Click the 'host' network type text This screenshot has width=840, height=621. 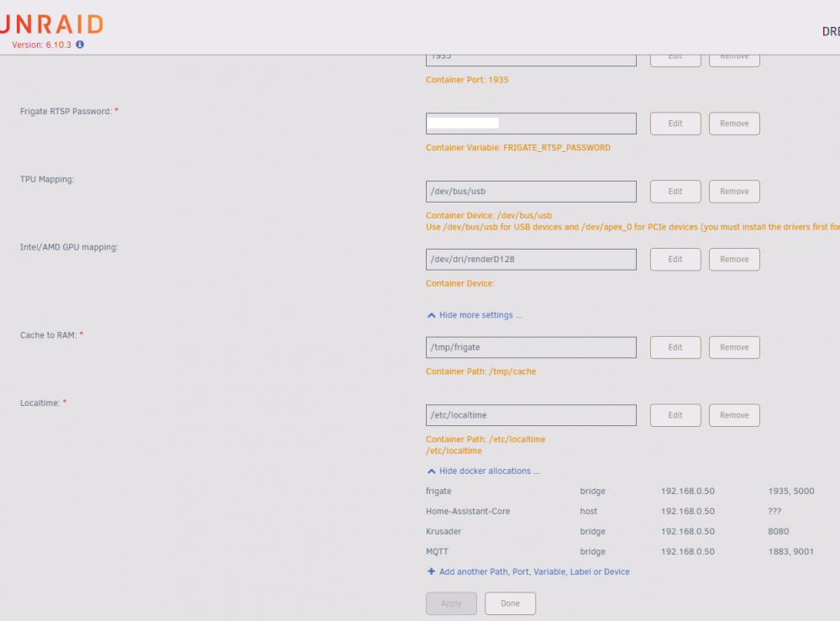click(x=588, y=512)
